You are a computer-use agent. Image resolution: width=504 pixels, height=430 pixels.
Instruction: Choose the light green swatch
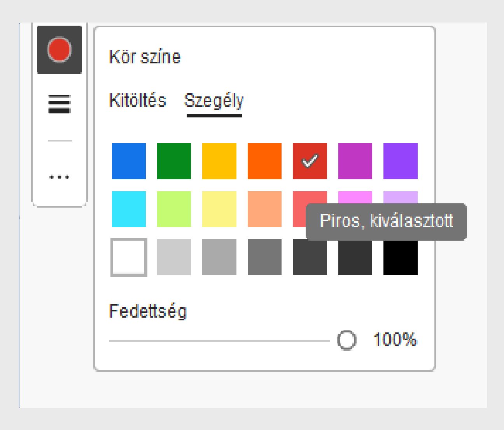coord(174,209)
